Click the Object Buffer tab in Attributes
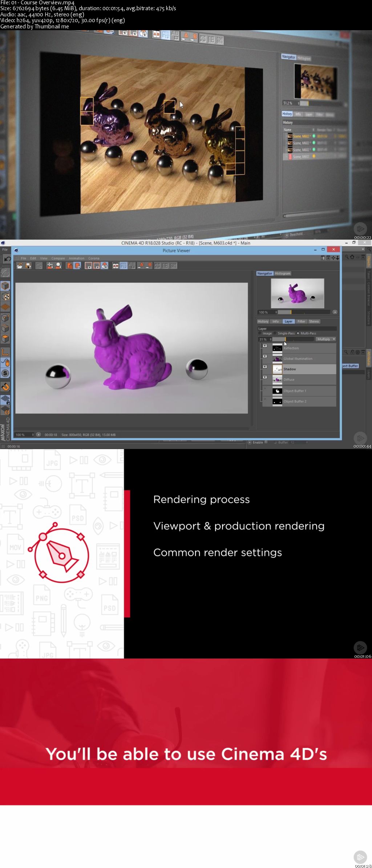 (350, 366)
